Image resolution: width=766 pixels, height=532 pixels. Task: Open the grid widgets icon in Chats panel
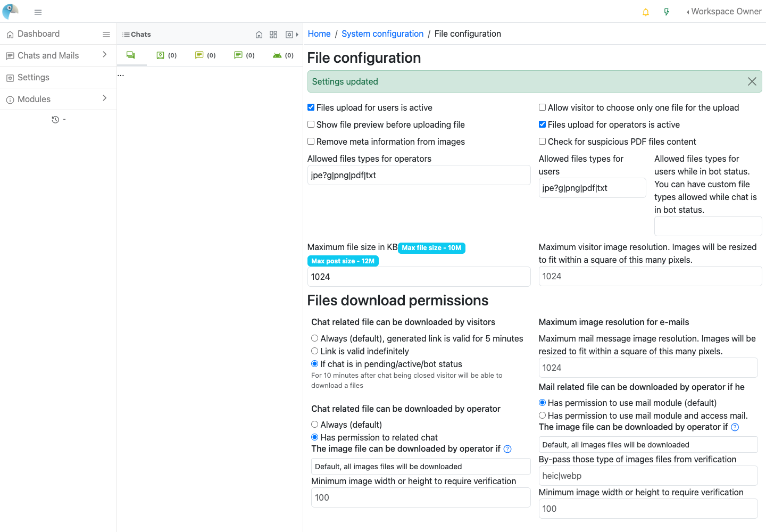click(x=273, y=35)
